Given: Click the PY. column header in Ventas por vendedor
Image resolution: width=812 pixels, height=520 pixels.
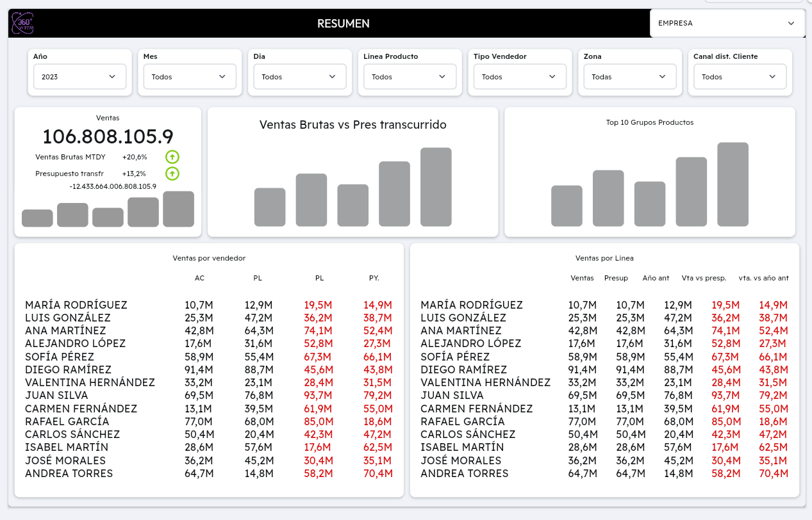Looking at the screenshot, I should pos(374,278).
